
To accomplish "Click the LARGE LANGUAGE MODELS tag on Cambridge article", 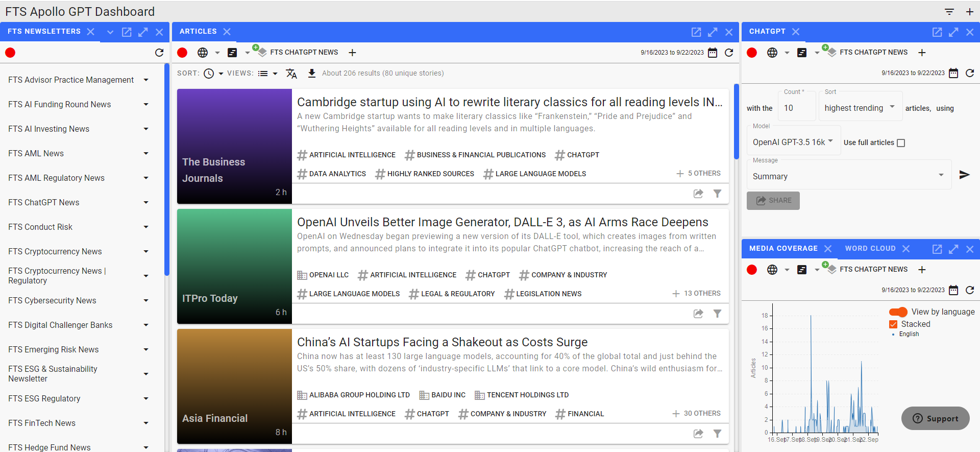I will coord(535,174).
